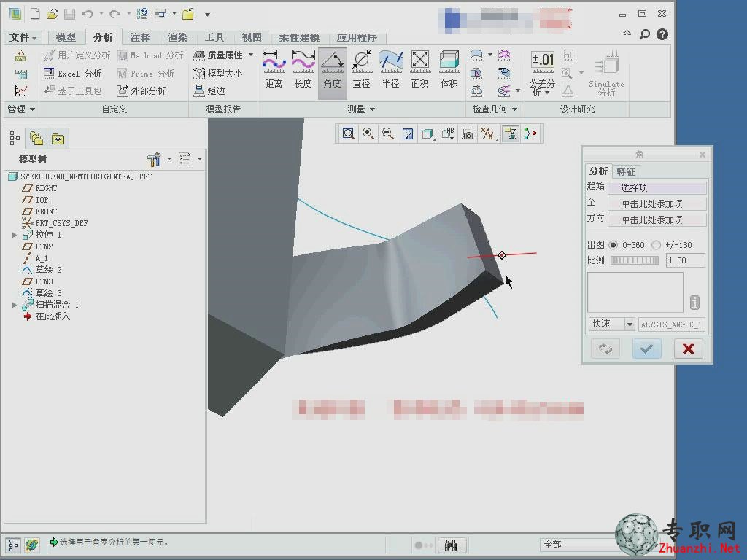
Task: Select the 距离 (Distance) measure tool
Action: tap(274, 69)
